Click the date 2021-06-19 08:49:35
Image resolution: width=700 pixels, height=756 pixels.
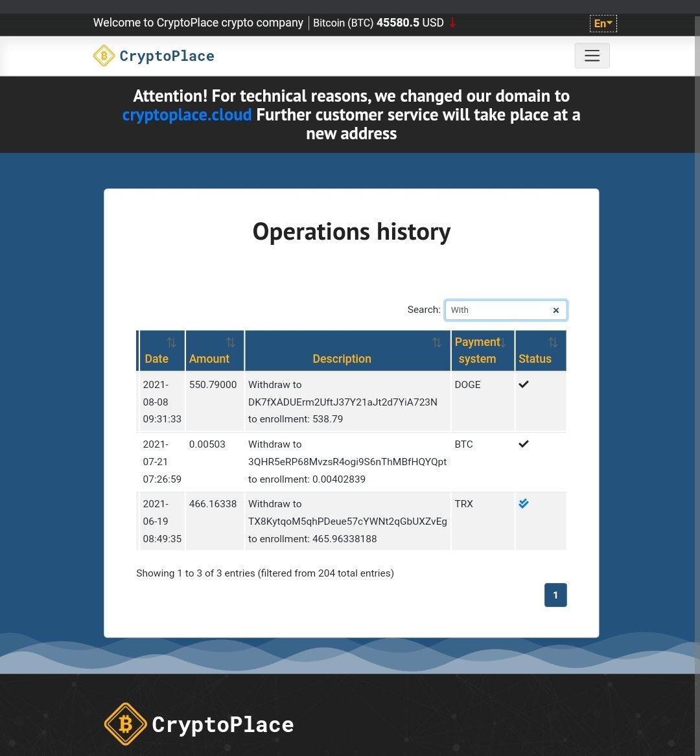162,521
